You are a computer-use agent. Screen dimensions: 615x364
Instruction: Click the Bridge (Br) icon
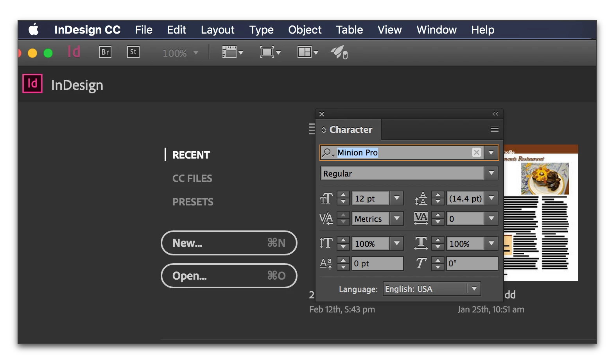pyautogui.click(x=105, y=52)
